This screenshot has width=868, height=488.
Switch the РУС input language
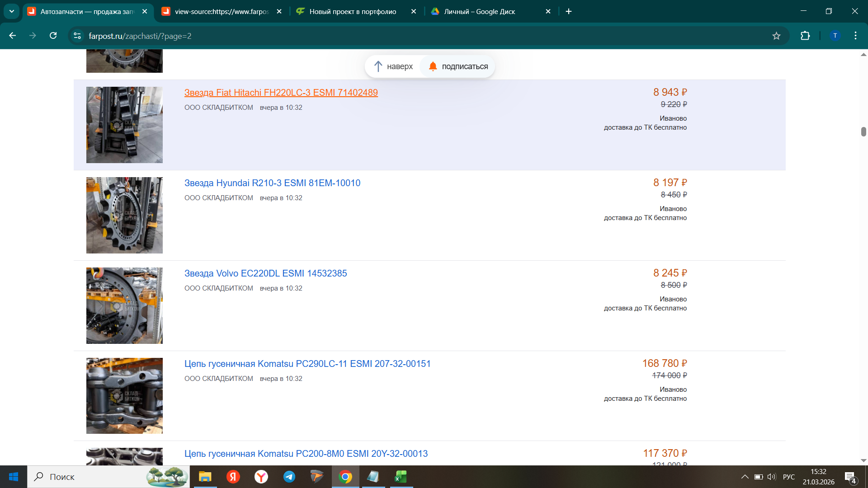[789, 477]
